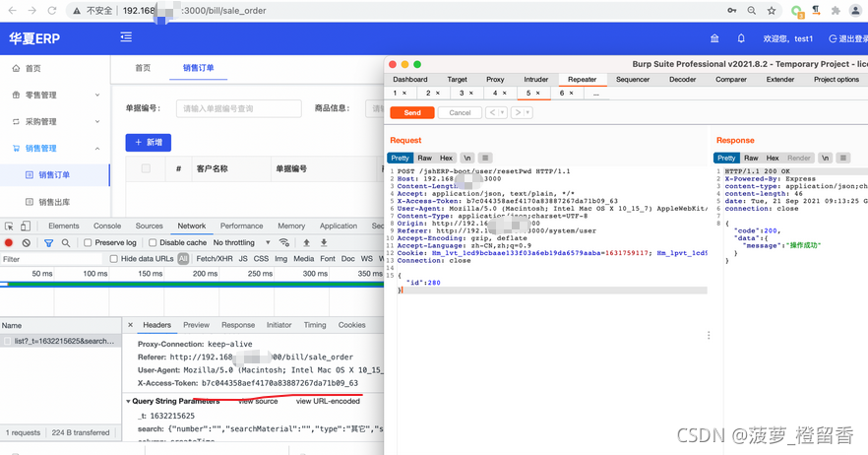This screenshot has width=868, height=455.
Task: Enable Preserve log checkbox
Action: pyautogui.click(x=88, y=242)
